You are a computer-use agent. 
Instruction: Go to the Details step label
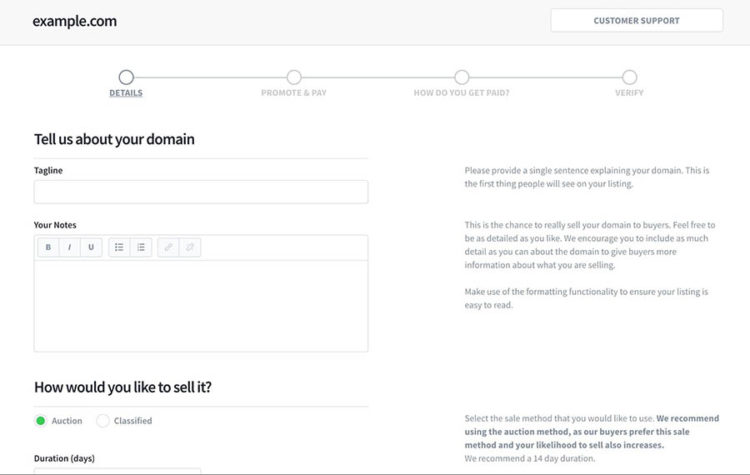[126, 93]
